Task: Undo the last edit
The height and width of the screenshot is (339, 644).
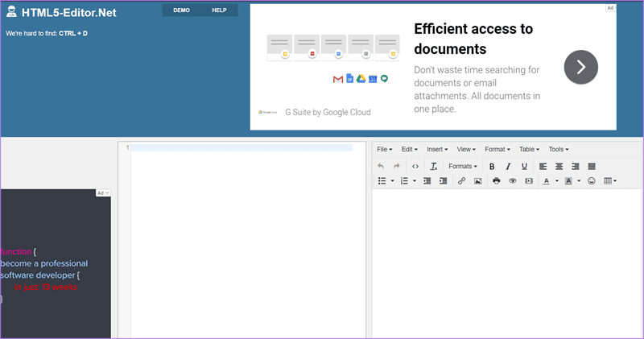Action: (x=381, y=167)
